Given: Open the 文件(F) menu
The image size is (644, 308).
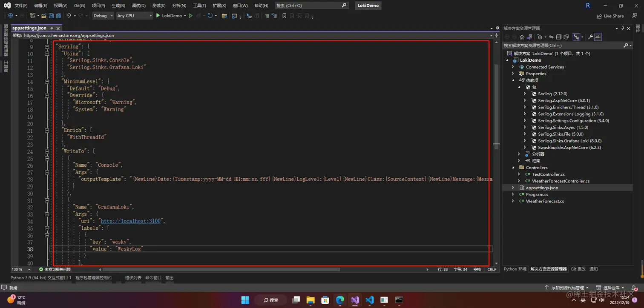Looking at the screenshot, I should coord(21,6).
